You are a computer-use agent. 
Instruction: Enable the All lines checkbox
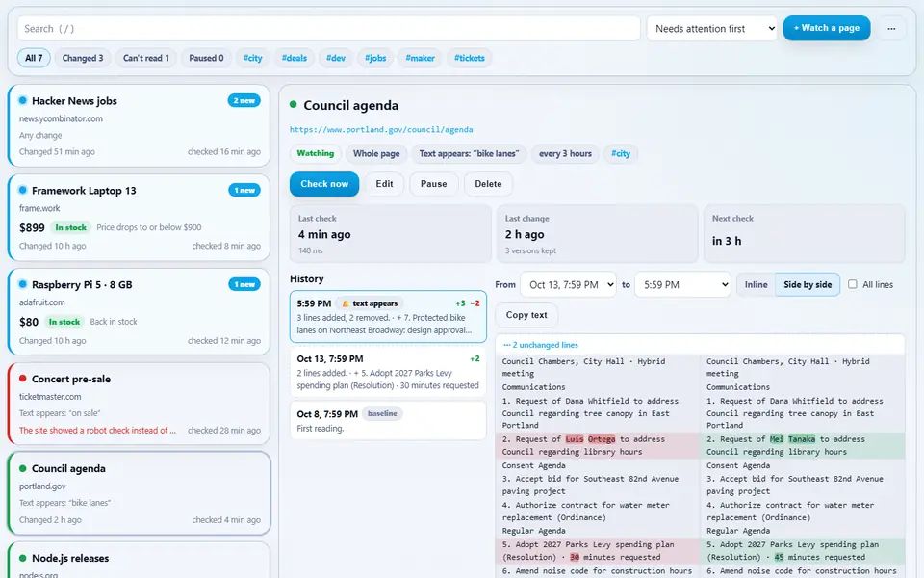click(852, 284)
